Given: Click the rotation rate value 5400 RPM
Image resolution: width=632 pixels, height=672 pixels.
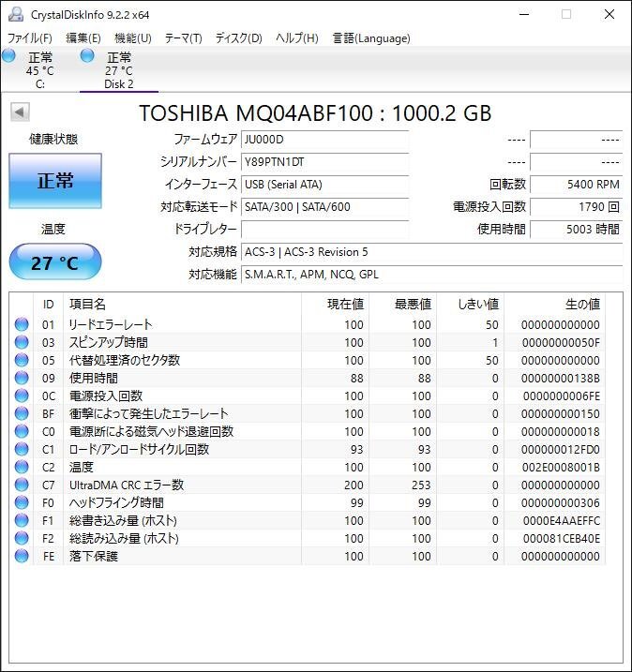Looking at the screenshot, I should 577,185.
